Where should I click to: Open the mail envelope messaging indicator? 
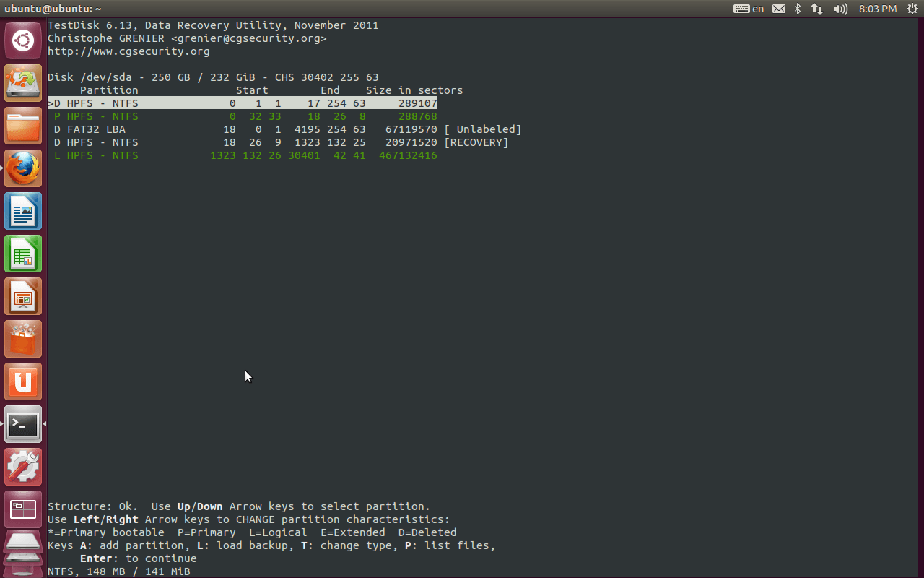pyautogui.click(x=778, y=9)
